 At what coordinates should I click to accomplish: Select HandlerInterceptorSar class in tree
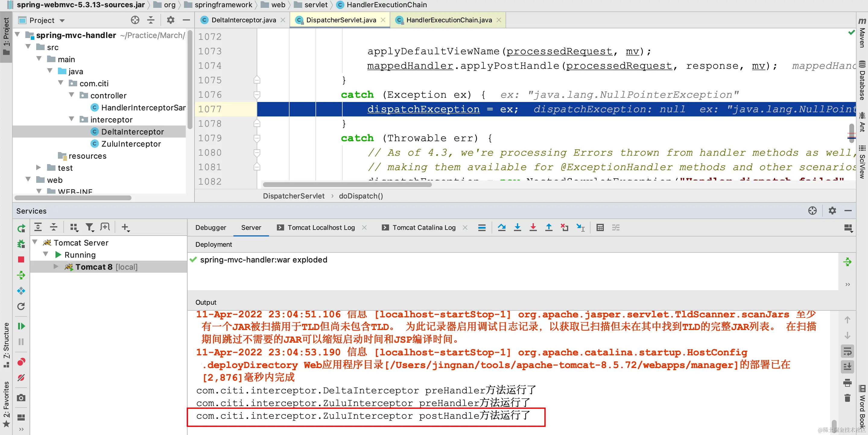143,107
